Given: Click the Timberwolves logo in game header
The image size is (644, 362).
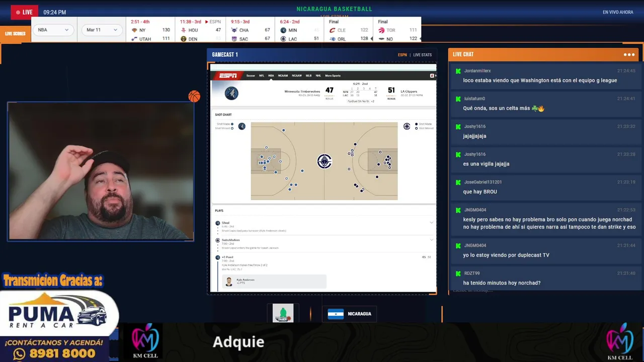Looking at the screenshot, I should point(231,93).
